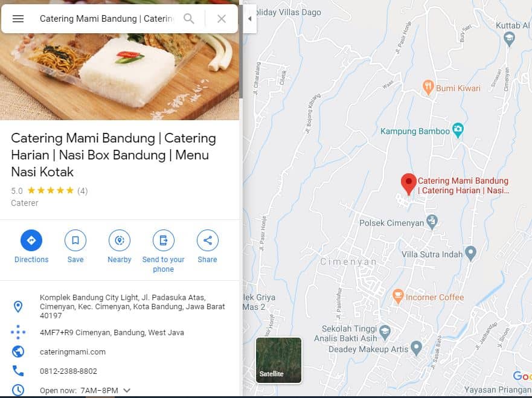This screenshot has width=532, height=398.
Task: Expand opening hours dropdown chevron
Action: tap(127, 390)
